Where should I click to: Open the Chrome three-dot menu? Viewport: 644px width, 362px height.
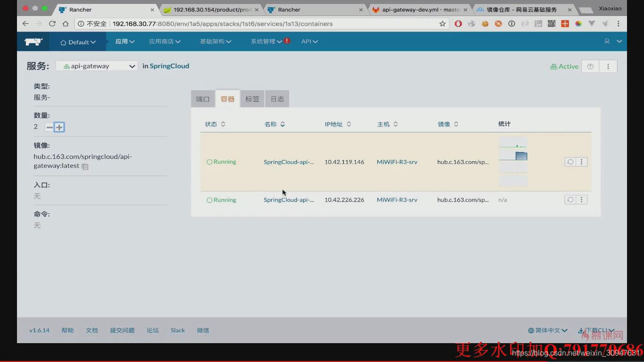[x=618, y=24]
